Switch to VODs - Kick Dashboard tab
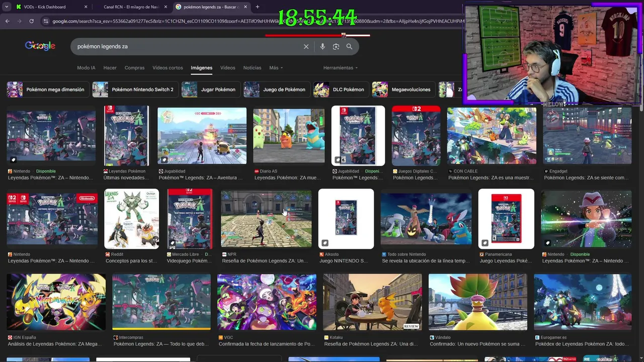 [x=50, y=7]
